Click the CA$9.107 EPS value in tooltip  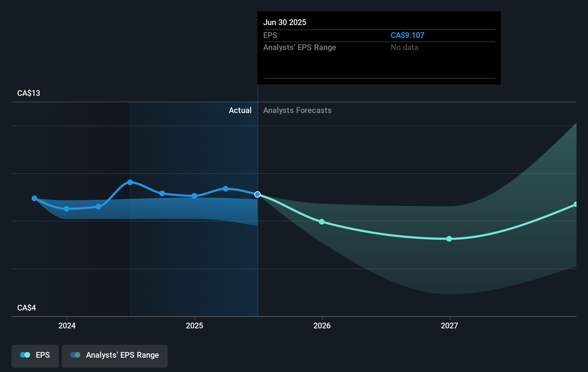407,35
